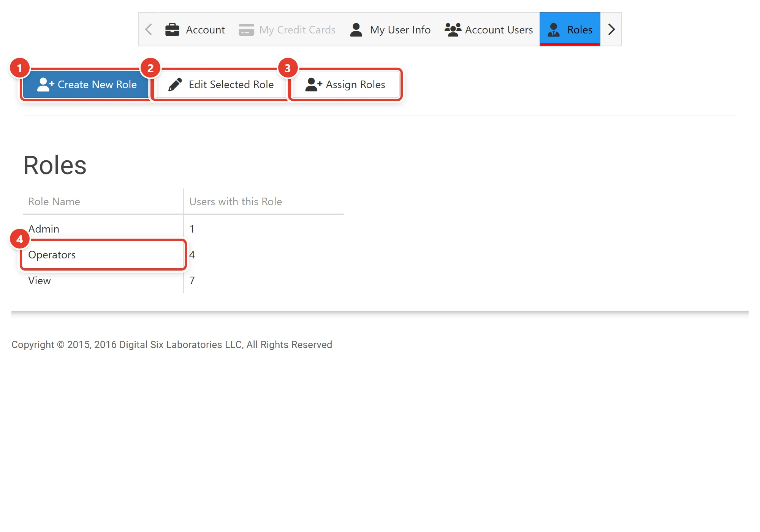Click the Roles page heading
Screen dimensions: 760x532
[x=55, y=165]
